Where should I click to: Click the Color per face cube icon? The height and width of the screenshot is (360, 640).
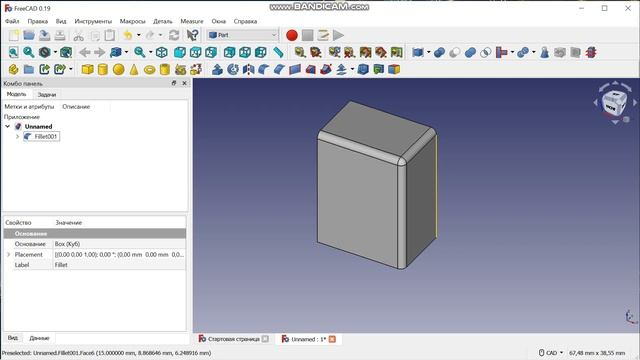click(394, 69)
